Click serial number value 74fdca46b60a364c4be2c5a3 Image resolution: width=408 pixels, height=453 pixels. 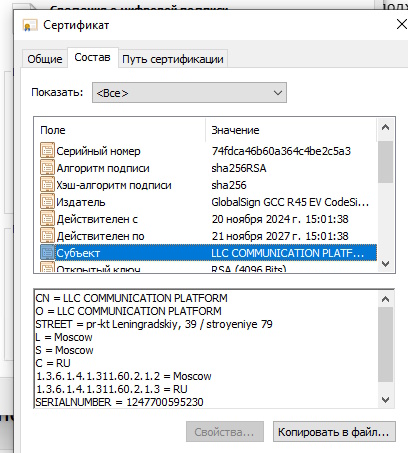[x=281, y=151]
